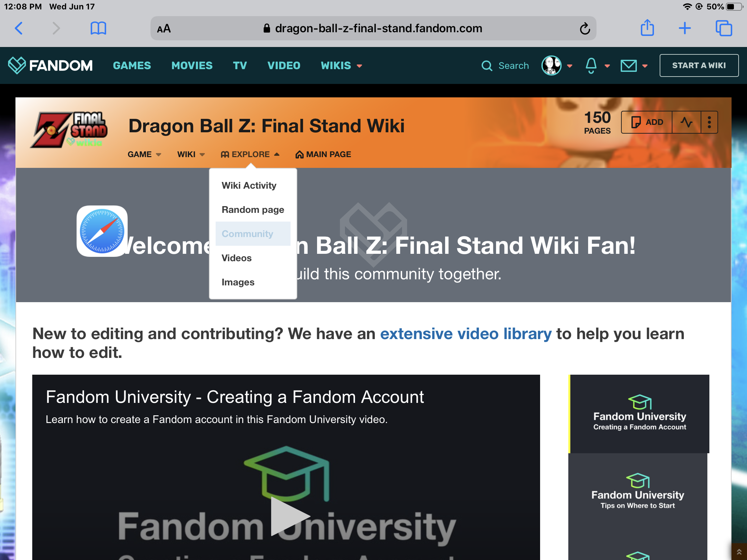Expand the GAME dropdown menu
The height and width of the screenshot is (560, 747).
[x=143, y=154]
